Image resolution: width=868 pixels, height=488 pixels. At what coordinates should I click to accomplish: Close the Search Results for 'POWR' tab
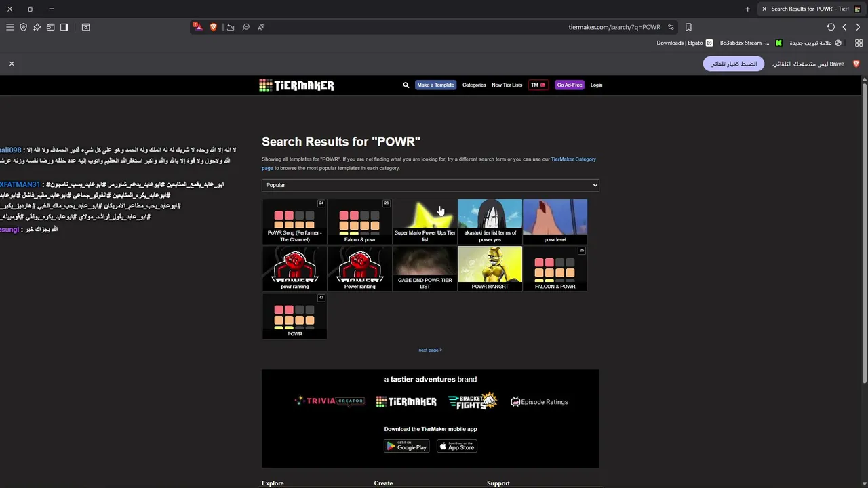click(x=764, y=9)
